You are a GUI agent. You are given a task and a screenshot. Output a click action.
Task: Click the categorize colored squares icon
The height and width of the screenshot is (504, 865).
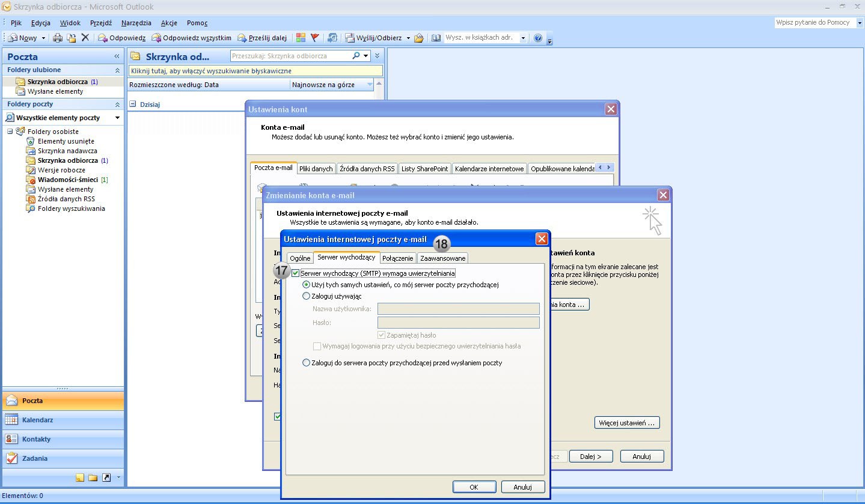pos(301,38)
